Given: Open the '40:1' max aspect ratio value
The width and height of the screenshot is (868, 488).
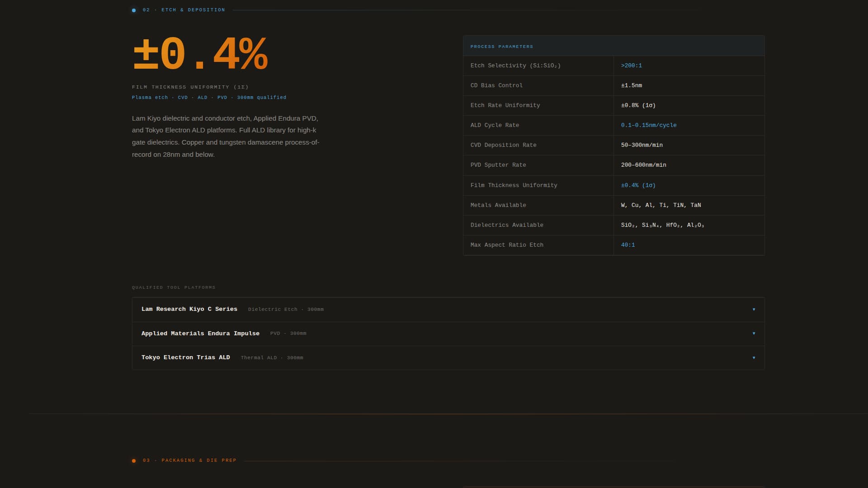Looking at the screenshot, I should pyautogui.click(x=628, y=244).
